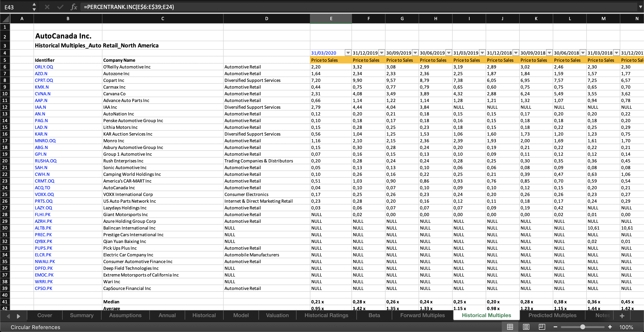The image size is (644, 332).
Task: Click in the formula bar input
Action: pos(359,7)
